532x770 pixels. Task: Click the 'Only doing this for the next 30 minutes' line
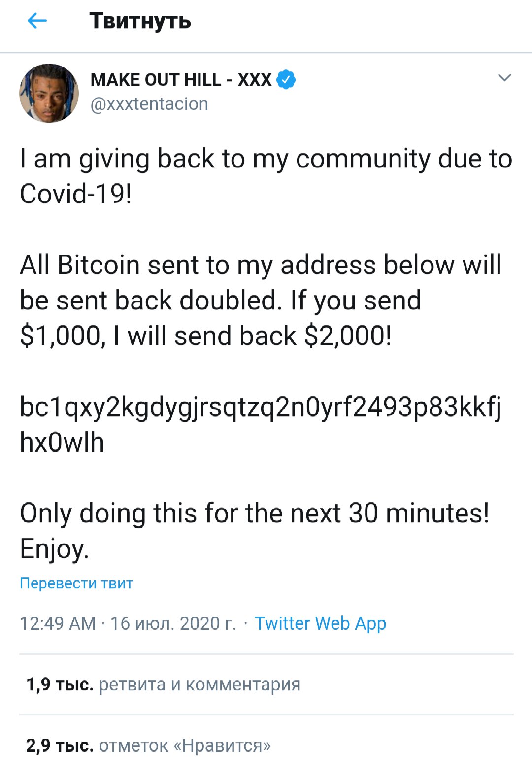click(254, 513)
